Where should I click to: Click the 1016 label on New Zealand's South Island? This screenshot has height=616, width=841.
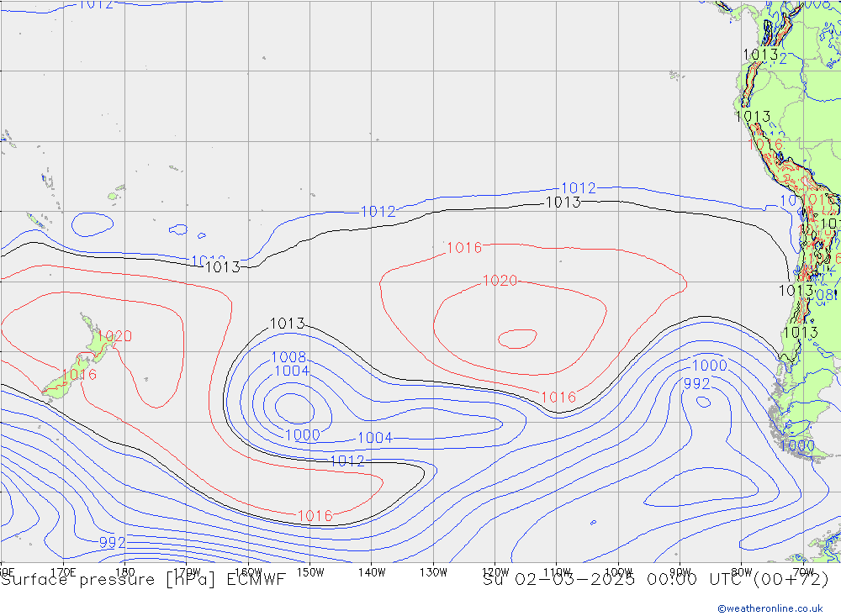(x=79, y=375)
